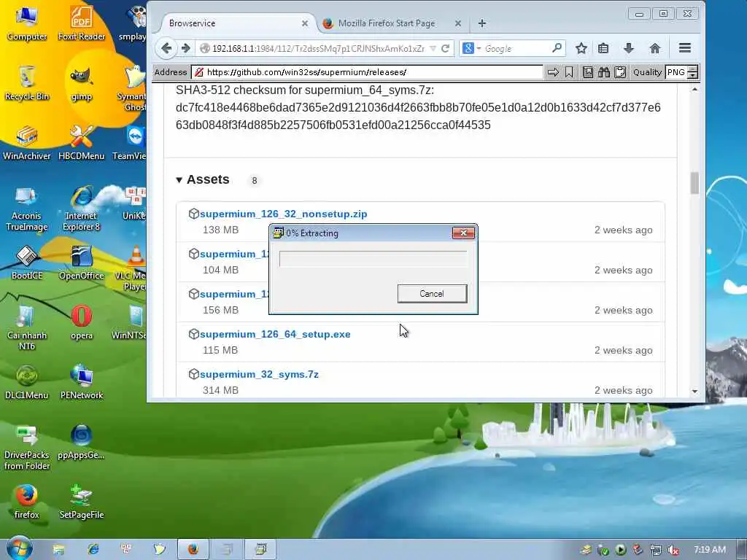The image size is (747, 560).
Task: Click the binoculars find icon
Action: (x=604, y=72)
